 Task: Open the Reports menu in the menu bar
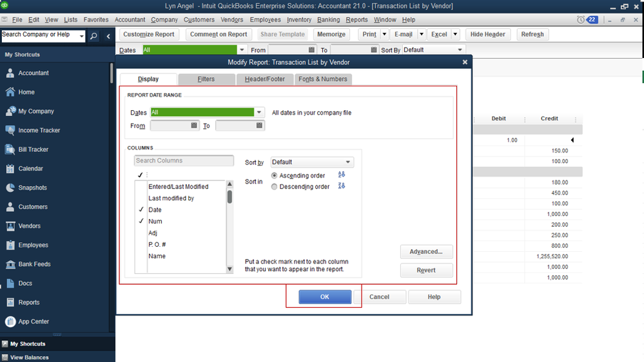pyautogui.click(x=356, y=20)
